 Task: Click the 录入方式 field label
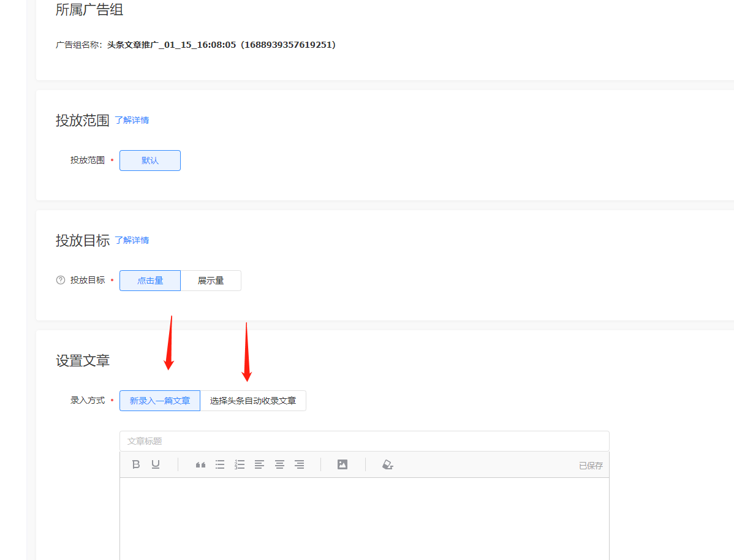(x=88, y=400)
